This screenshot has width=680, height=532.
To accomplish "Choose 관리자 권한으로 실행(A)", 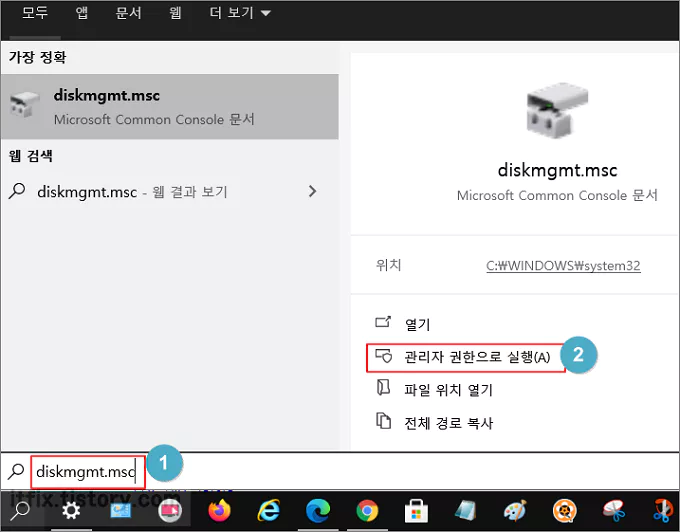I will (x=477, y=357).
